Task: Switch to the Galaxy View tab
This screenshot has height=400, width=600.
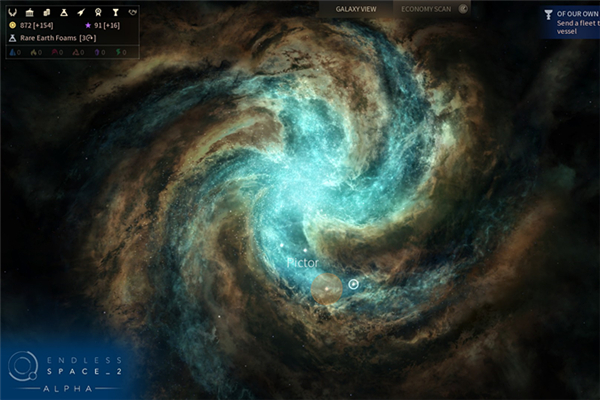Action: pos(356,9)
